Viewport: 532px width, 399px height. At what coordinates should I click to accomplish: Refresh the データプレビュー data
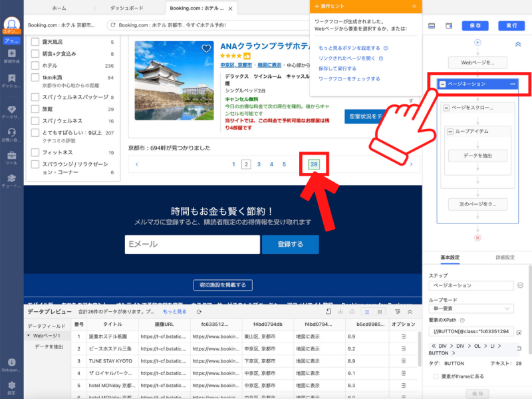coord(199,311)
